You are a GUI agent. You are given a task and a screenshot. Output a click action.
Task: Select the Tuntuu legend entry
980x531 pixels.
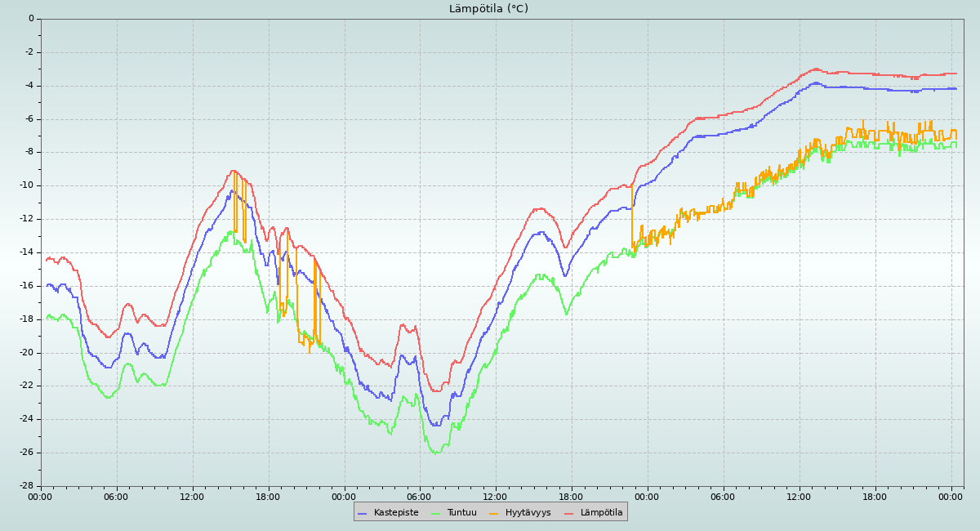(461, 513)
